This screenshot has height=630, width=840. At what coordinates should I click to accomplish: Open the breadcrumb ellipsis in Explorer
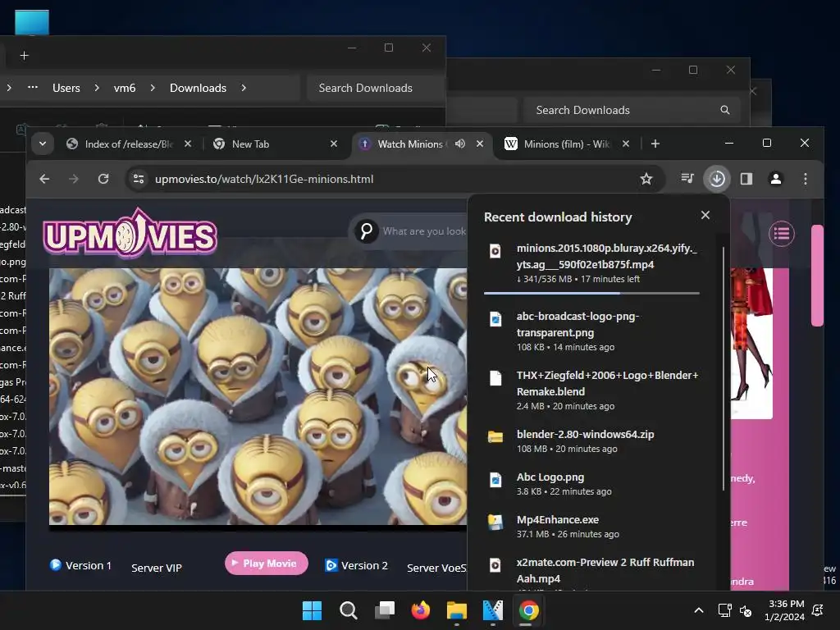coord(33,87)
